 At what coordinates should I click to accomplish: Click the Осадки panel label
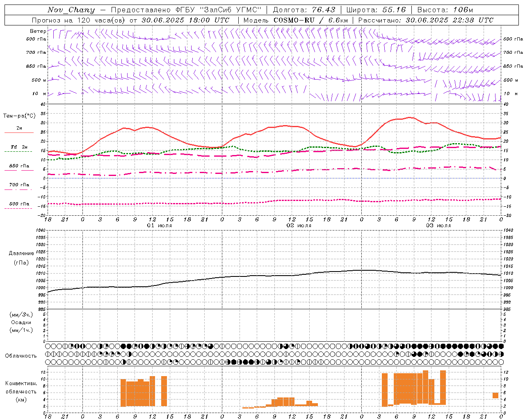(x=21, y=322)
